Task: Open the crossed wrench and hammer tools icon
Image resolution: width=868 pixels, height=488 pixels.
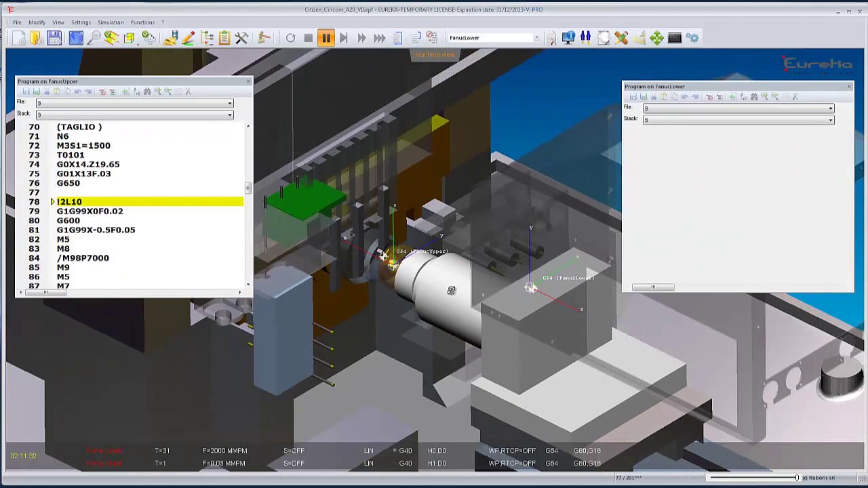Action: pos(242,38)
